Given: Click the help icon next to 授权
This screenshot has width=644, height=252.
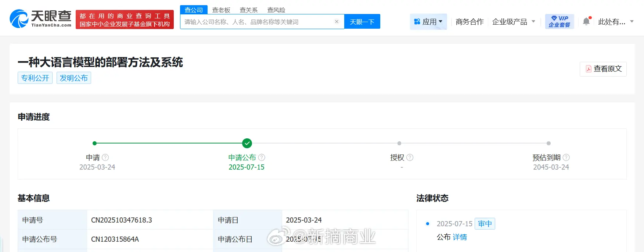Looking at the screenshot, I should point(410,157).
